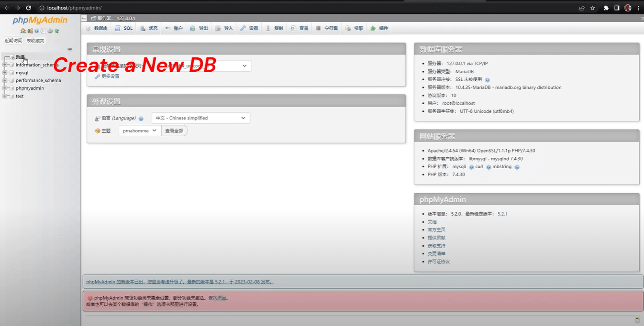Click the browser forward arrow
644x326 pixels.
click(x=17, y=8)
